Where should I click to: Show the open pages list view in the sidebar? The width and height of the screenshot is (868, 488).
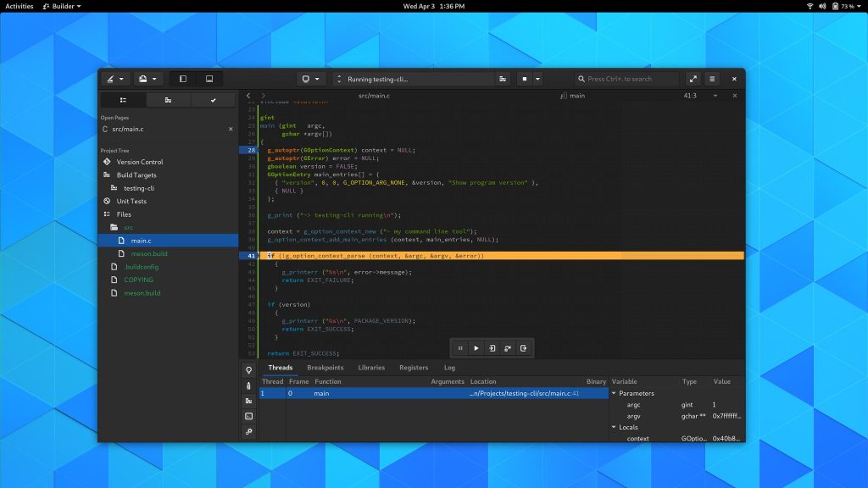coord(123,100)
